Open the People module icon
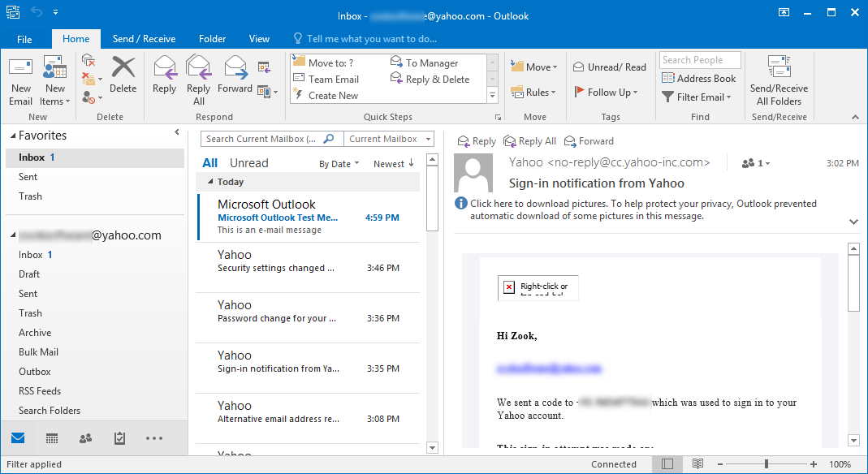The height and width of the screenshot is (474, 868). pyautogui.click(x=85, y=438)
